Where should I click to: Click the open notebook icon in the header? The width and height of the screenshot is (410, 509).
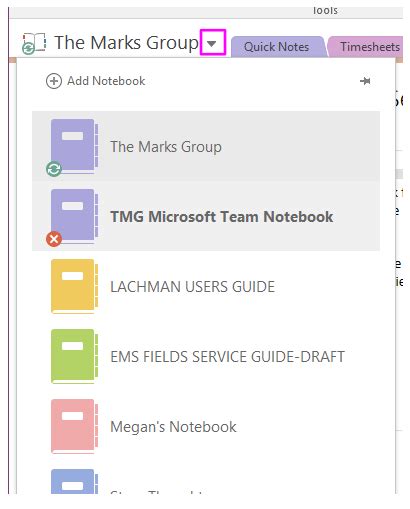click(x=34, y=43)
